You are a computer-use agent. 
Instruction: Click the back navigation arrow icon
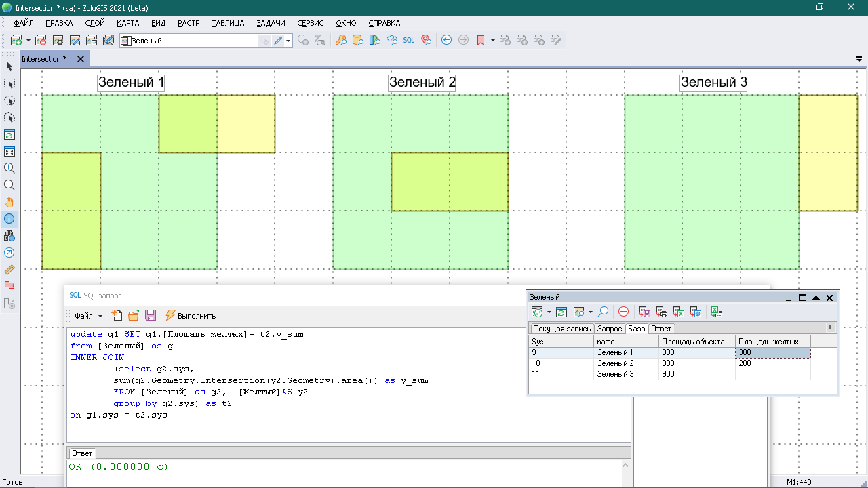(x=446, y=41)
